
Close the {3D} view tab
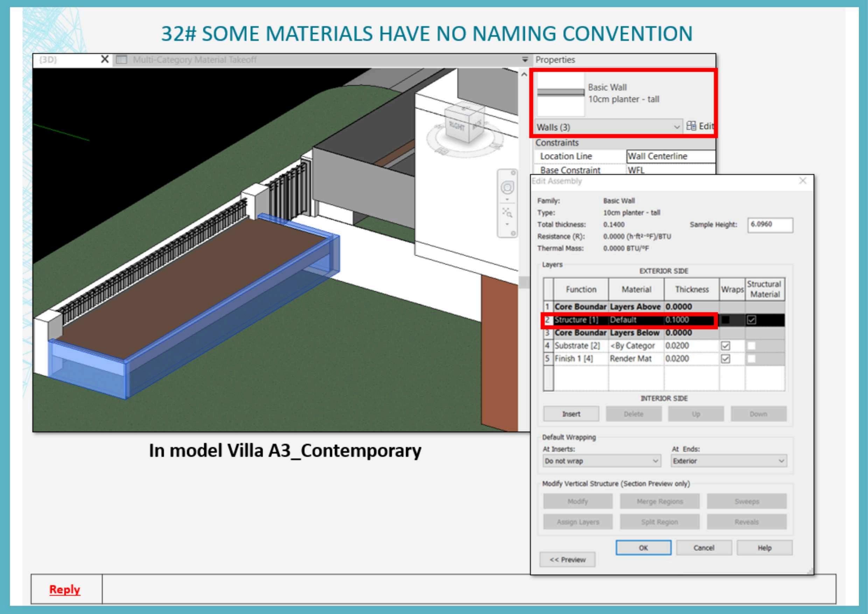click(105, 60)
